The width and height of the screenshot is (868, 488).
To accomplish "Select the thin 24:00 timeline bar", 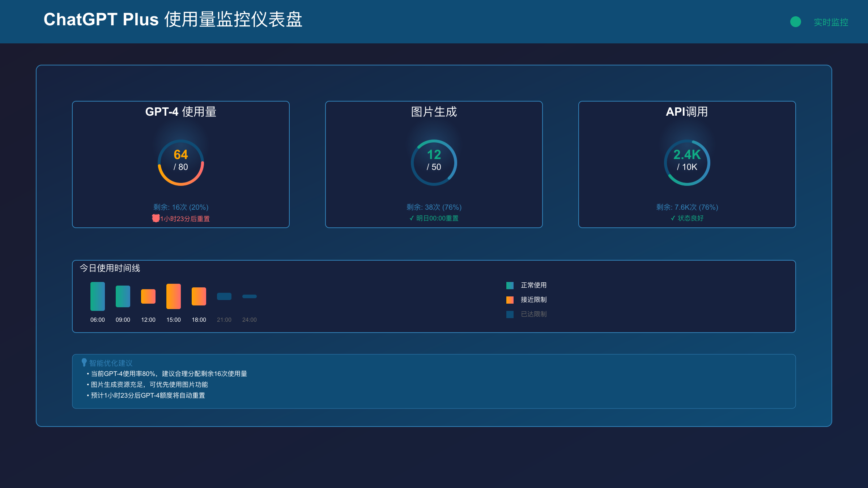I will [250, 296].
